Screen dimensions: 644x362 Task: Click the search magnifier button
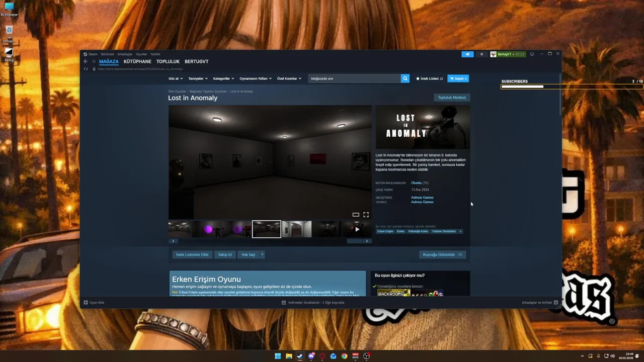coord(405,78)
